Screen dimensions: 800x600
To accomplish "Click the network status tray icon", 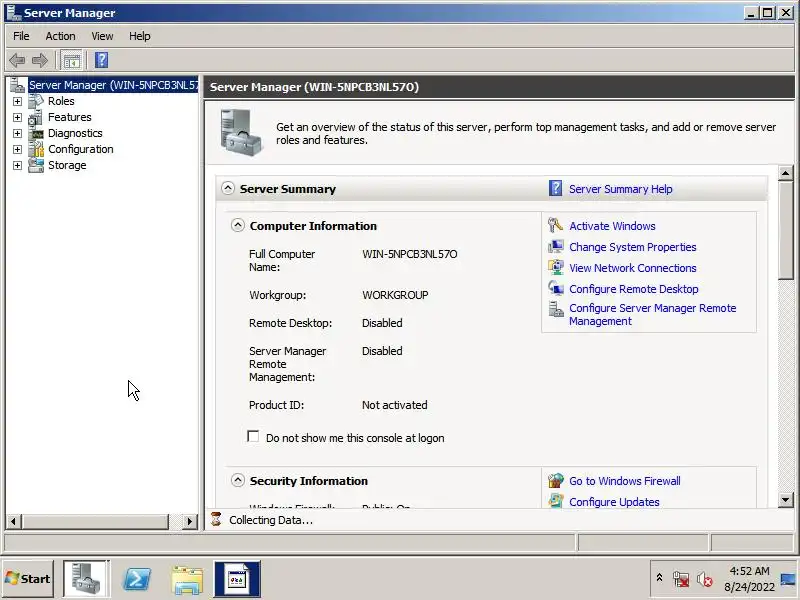I will [681, 579].
